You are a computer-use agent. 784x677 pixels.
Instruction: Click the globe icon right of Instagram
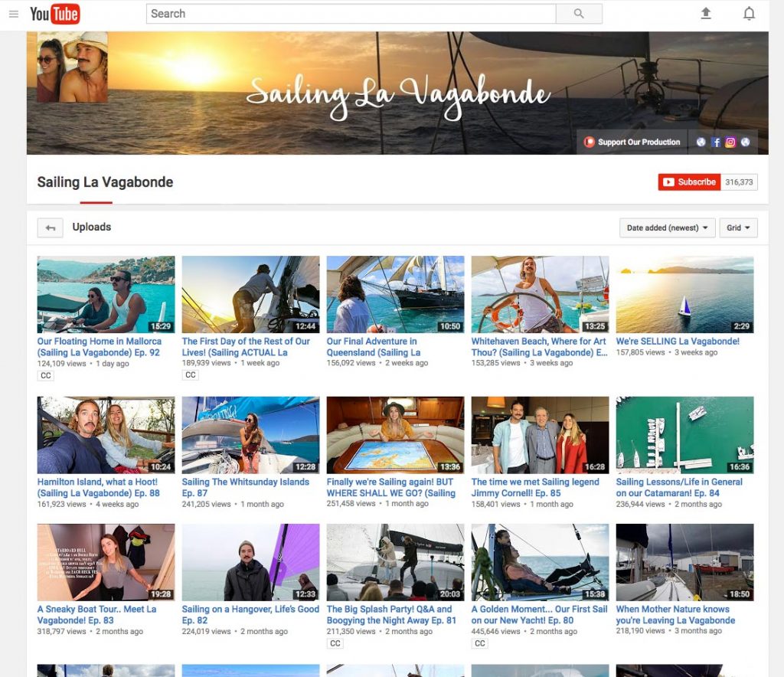(x=745, y=142)
